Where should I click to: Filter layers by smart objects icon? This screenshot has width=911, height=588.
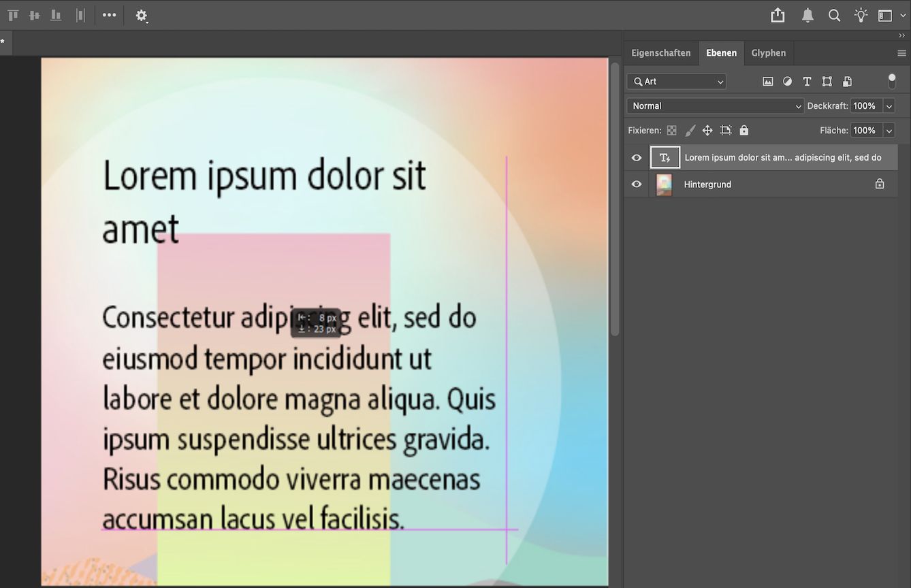847,81
